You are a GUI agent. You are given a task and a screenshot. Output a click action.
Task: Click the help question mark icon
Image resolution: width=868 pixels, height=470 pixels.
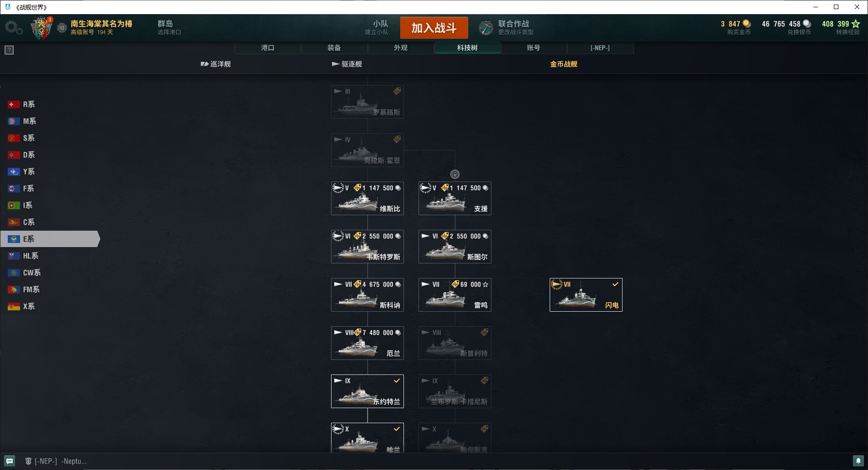tap(9, 50)
